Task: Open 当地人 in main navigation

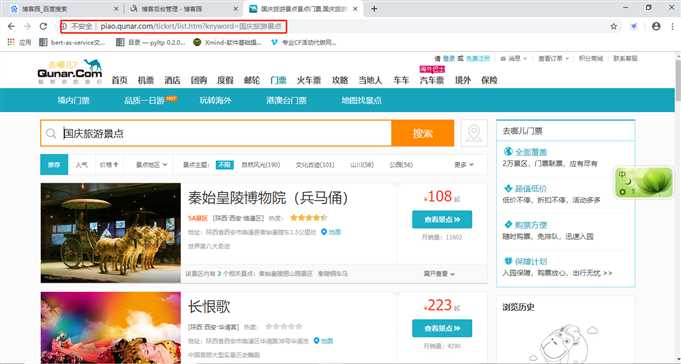Action: (370, 80)
